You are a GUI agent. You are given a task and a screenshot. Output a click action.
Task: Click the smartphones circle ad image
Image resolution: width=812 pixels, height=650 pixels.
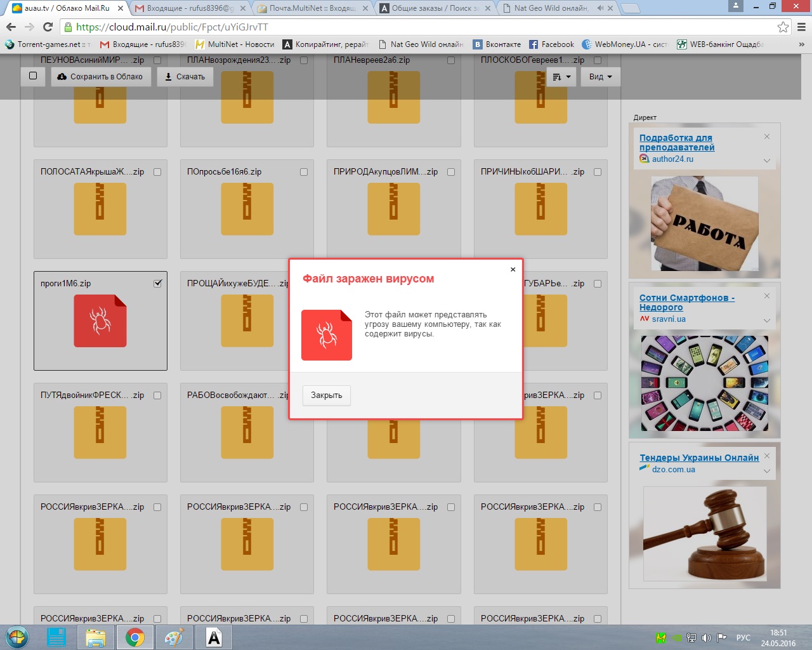point(704,383)
